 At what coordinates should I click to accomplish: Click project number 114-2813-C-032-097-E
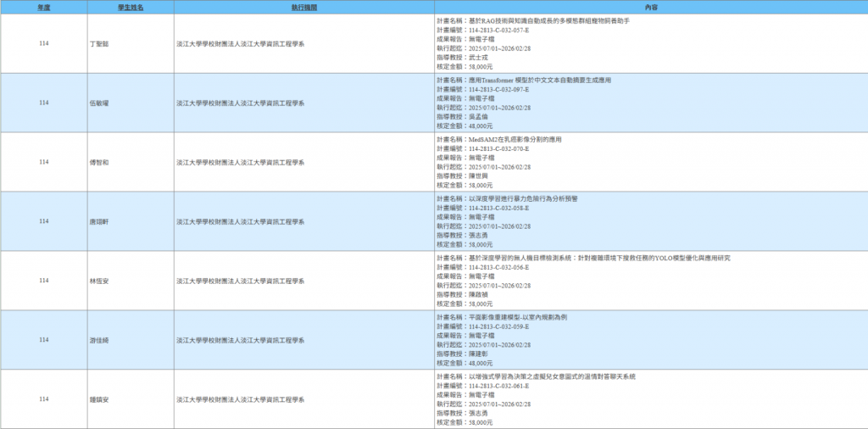point(498,89)
